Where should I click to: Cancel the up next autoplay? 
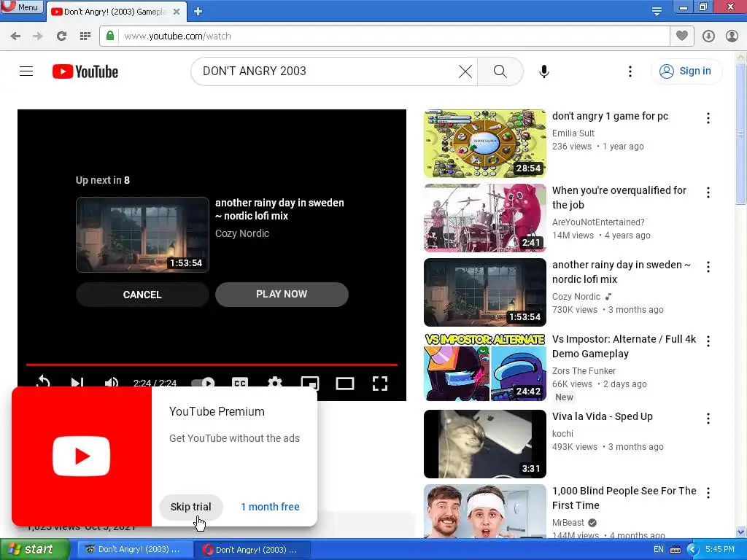(142, 295)
